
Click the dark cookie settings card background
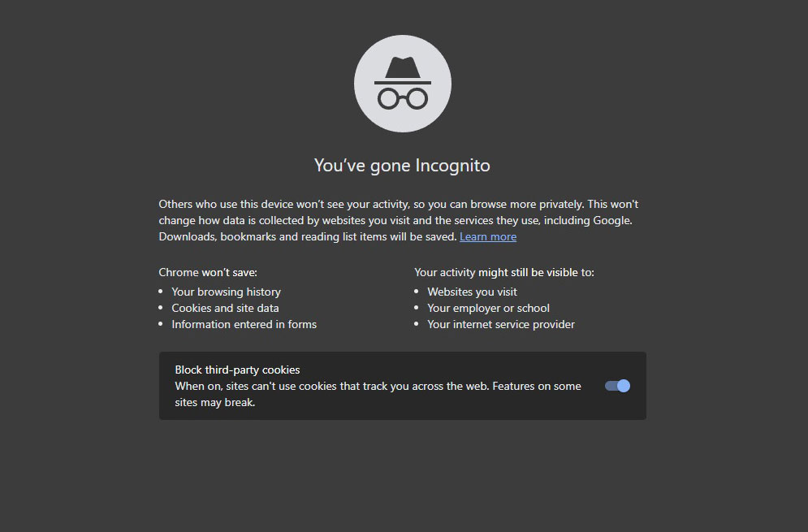403,386
